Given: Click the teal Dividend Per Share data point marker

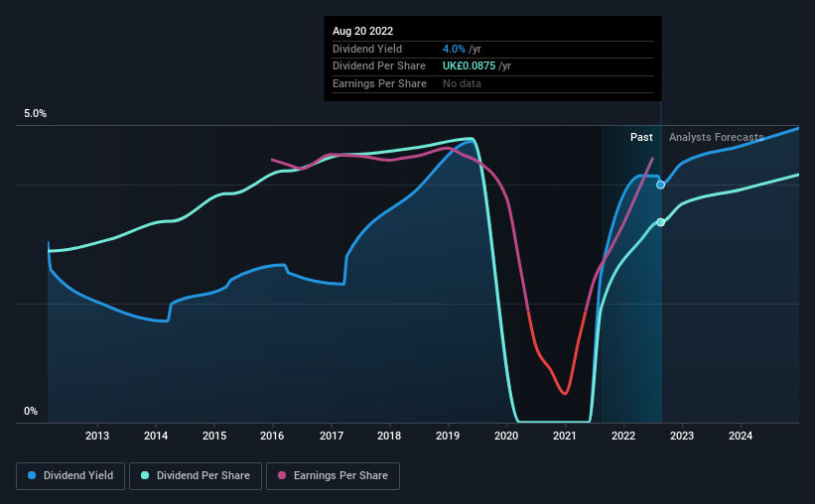Looking at the screenshot, I should click(660, 222).
